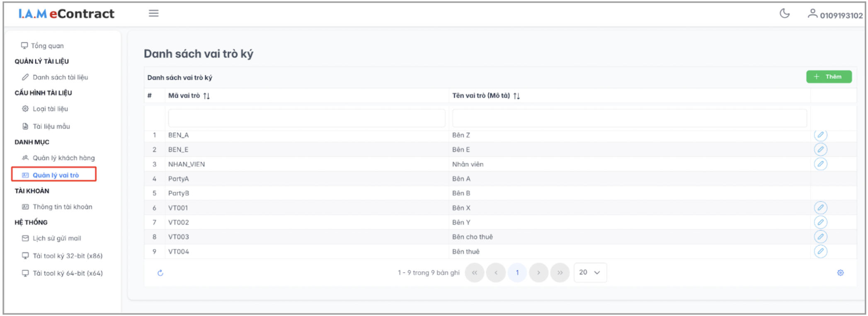Screen dimensions: 868x316
Task: Sort by Tên vai trò column
Action: tap(516, 96)
